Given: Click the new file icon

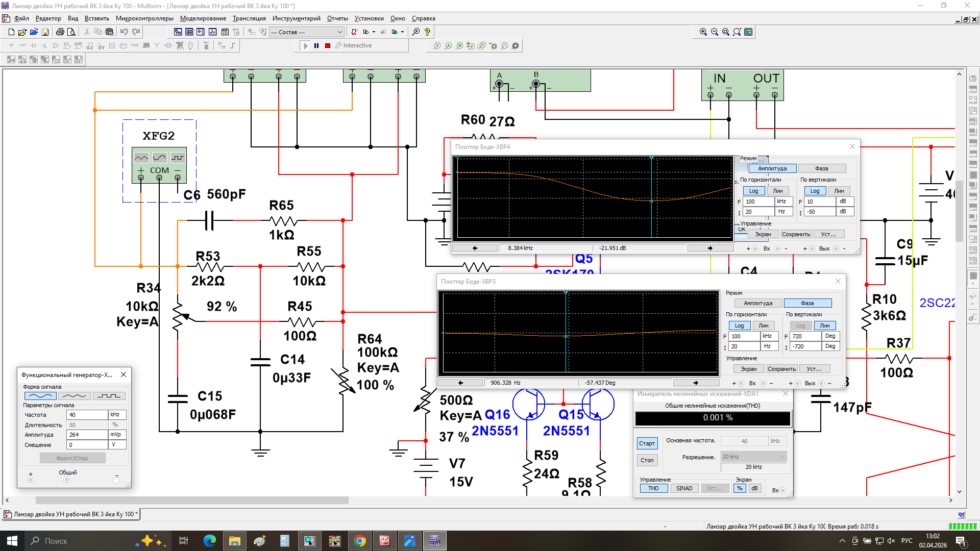Looking at the screenshot, I should pyautogui.click(x=11, y=32).
